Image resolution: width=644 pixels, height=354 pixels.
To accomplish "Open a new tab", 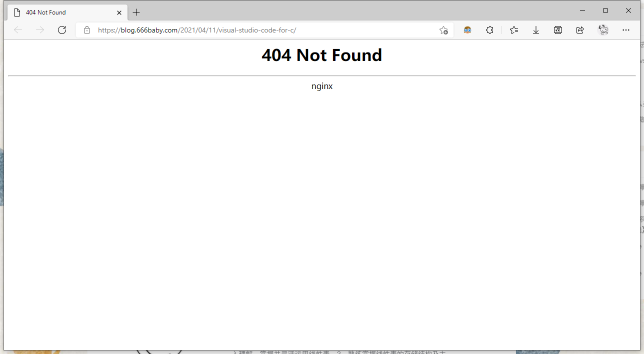I will point(136,12).
